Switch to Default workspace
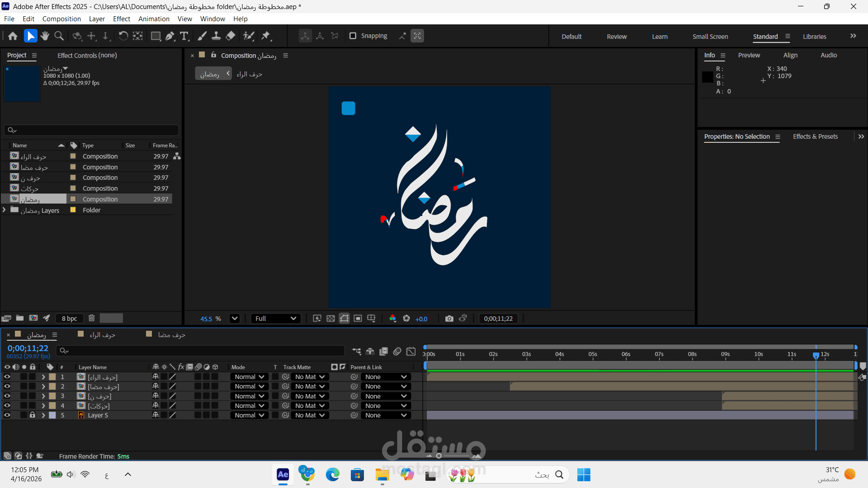The width and height of the screenshot is (868, 488). pos(571,37)
